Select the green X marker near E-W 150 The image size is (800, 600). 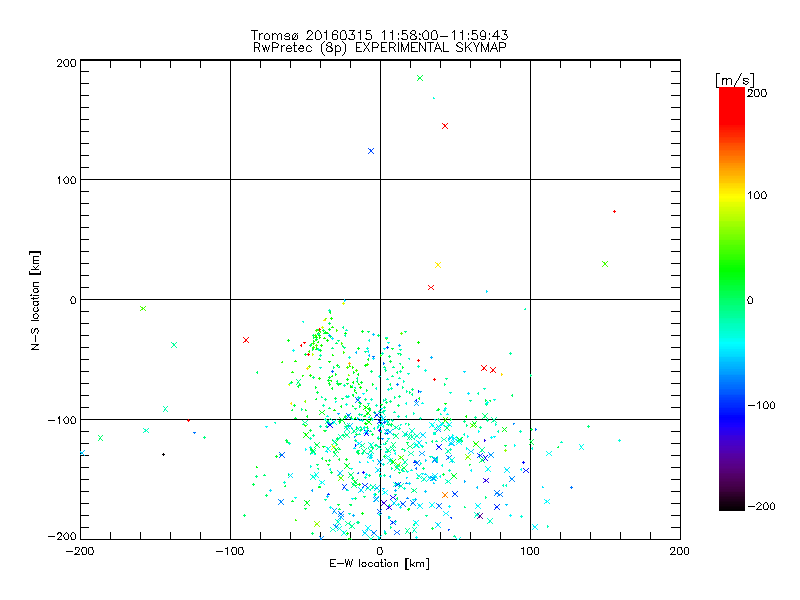pos(605,264)
